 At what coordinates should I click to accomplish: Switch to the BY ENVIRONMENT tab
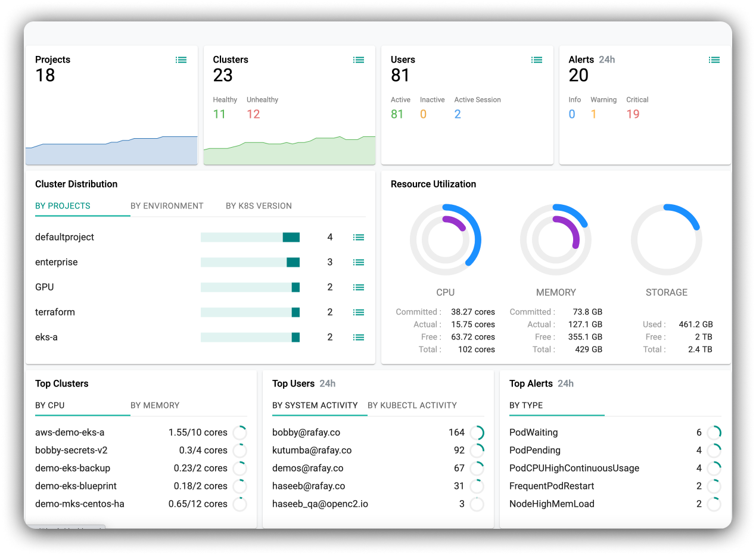click(167, 206)
